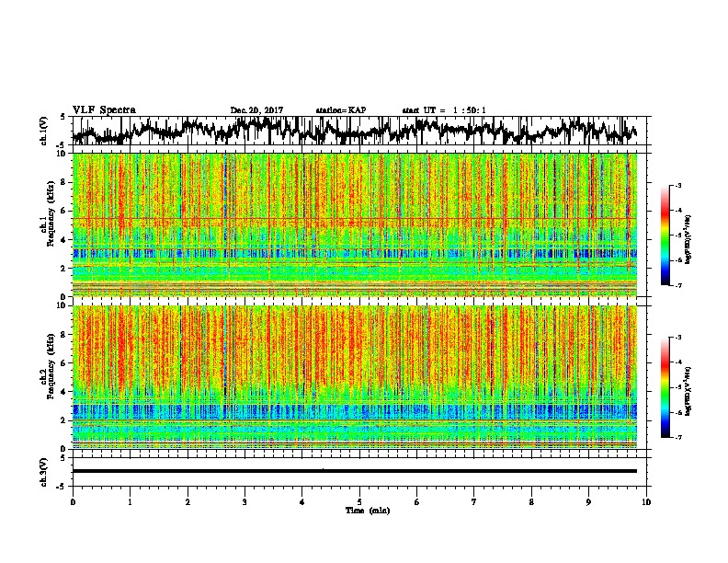This screenshot has width=728, height=563.
Task: Click inside the ch.2 frequency spectrogram
Action: [355, 377]
